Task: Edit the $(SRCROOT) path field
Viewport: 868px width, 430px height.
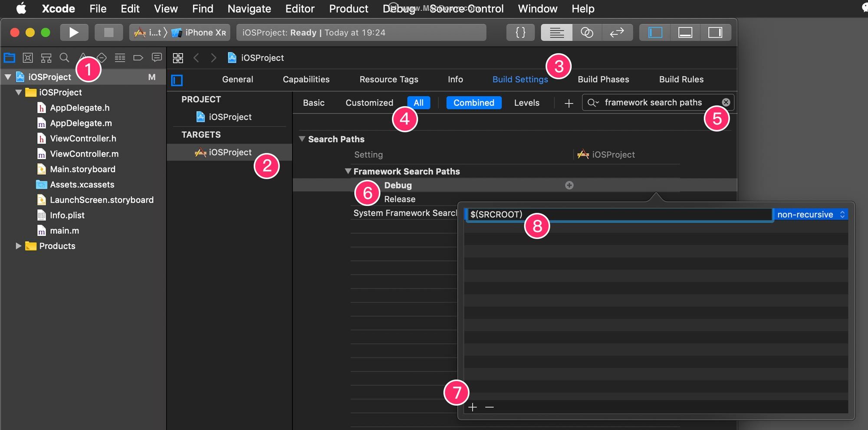Action: click(x=619, y=214)
